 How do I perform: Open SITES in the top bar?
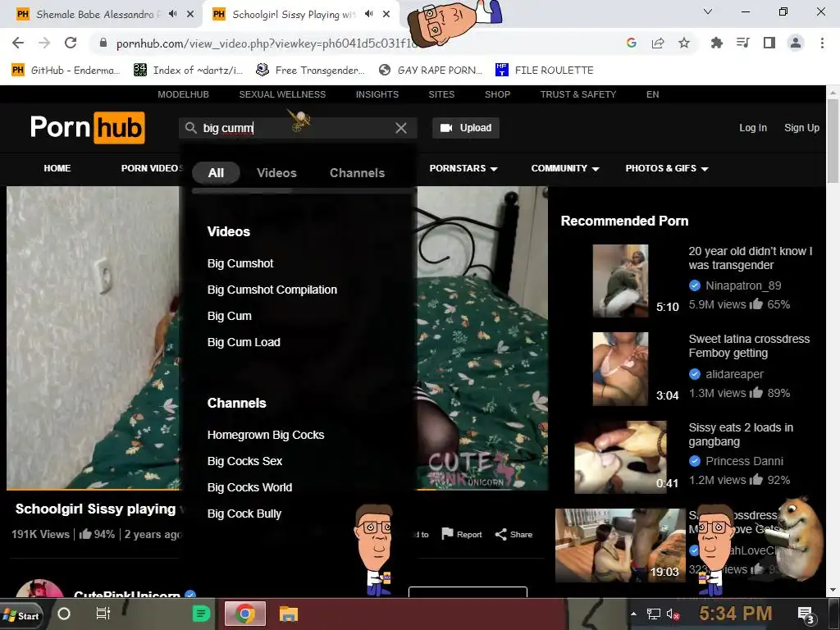[x=441, y=94]
